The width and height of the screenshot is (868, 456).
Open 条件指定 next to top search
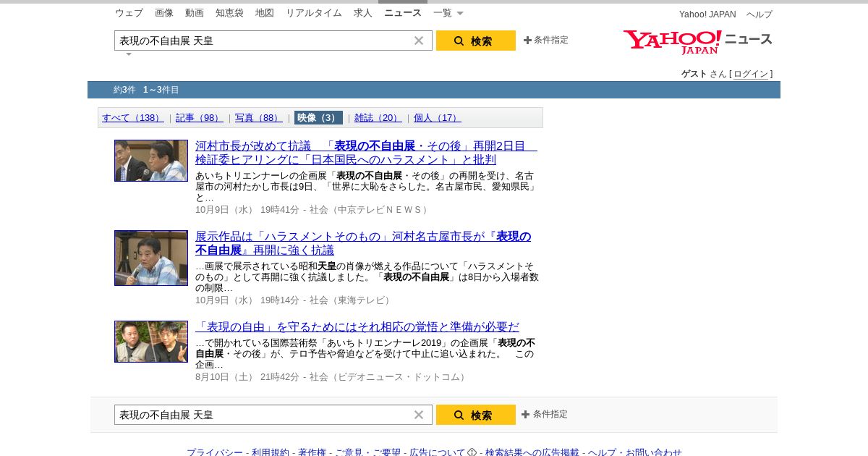[x=546, y=41]
